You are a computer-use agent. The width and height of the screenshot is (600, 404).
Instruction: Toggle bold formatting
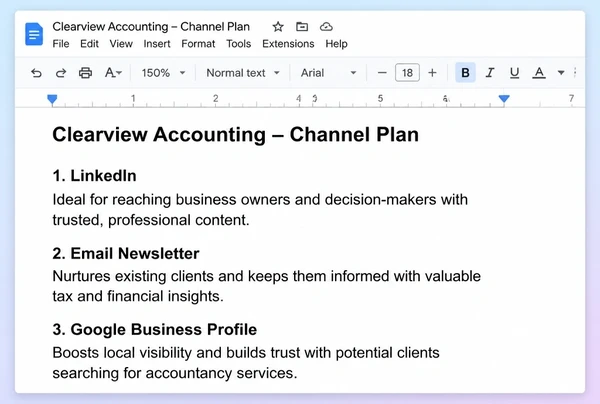coord(465,73)
